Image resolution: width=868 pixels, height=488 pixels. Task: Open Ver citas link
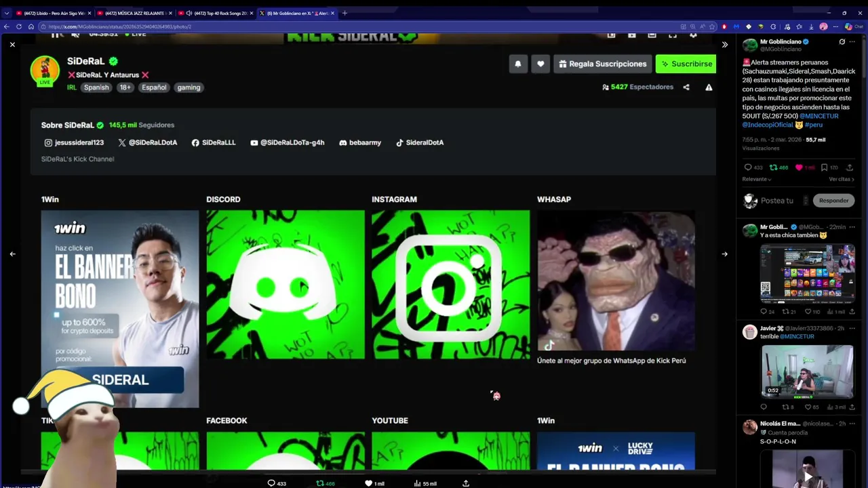pos(842,180)
